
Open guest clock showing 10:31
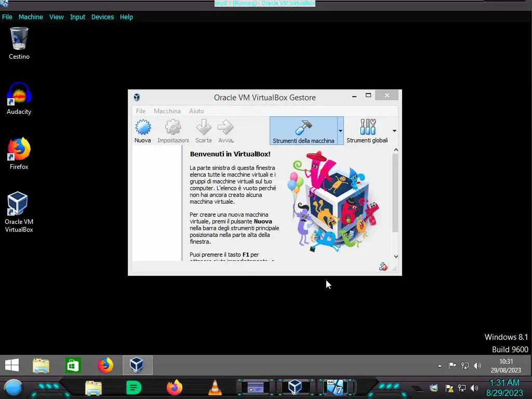click(x=506, y=366)
